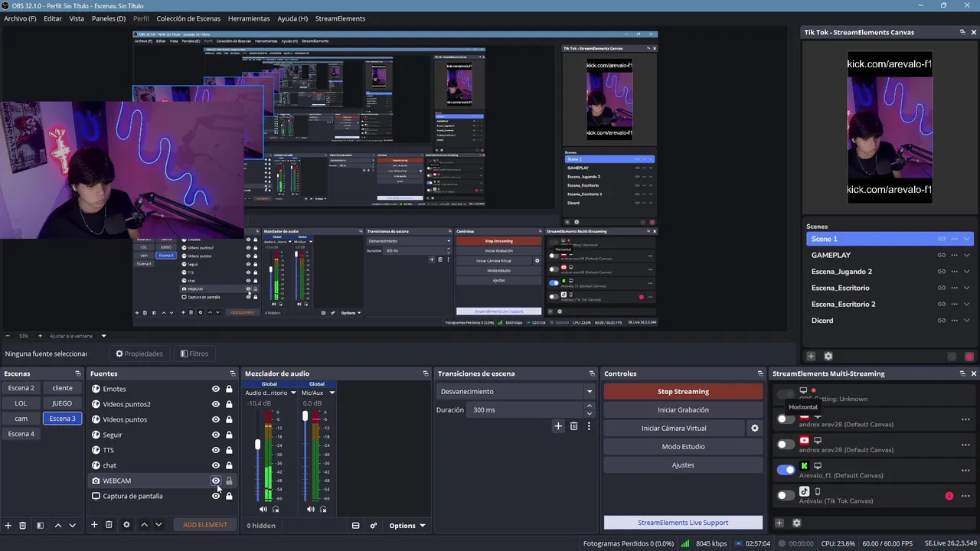Image resolution: width=980 pixels, height=551 pixels.
Task: Expand Scene 1 chevron in Canvas scenes
Action: point(967,239)
